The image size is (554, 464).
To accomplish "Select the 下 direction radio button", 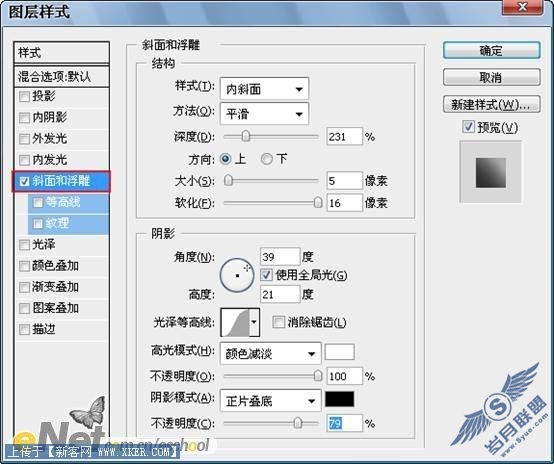I will (266, 159).
